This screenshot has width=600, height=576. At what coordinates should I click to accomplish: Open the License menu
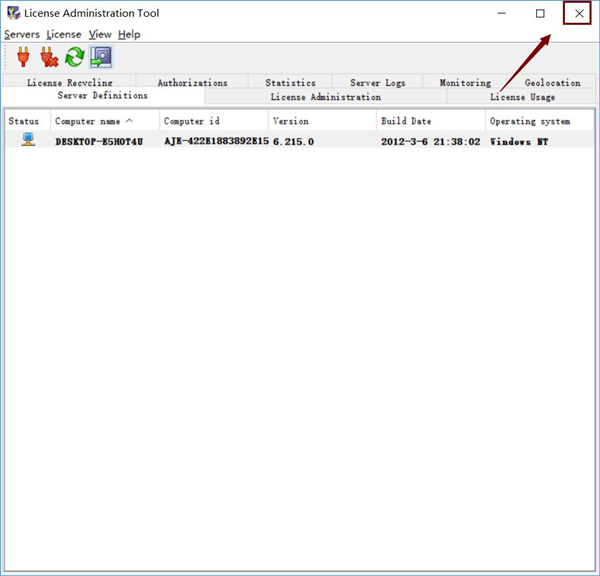[x=64, y=34]
